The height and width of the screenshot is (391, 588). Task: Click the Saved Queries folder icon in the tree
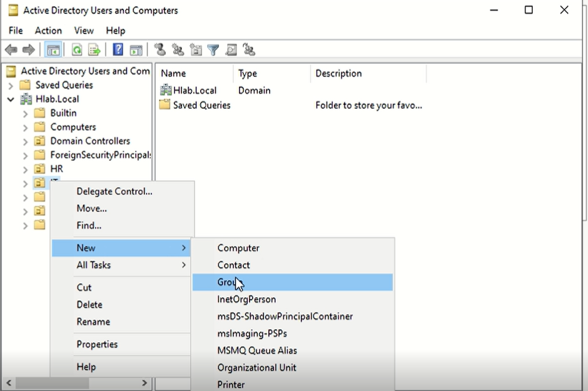[25, 84]
